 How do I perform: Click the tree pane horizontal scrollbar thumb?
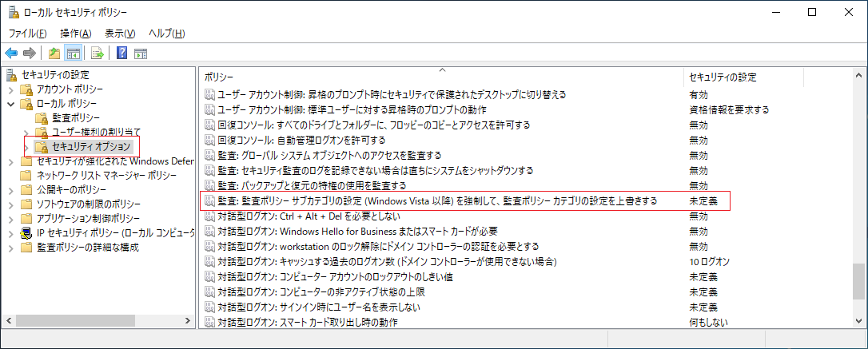pos(75,321)
